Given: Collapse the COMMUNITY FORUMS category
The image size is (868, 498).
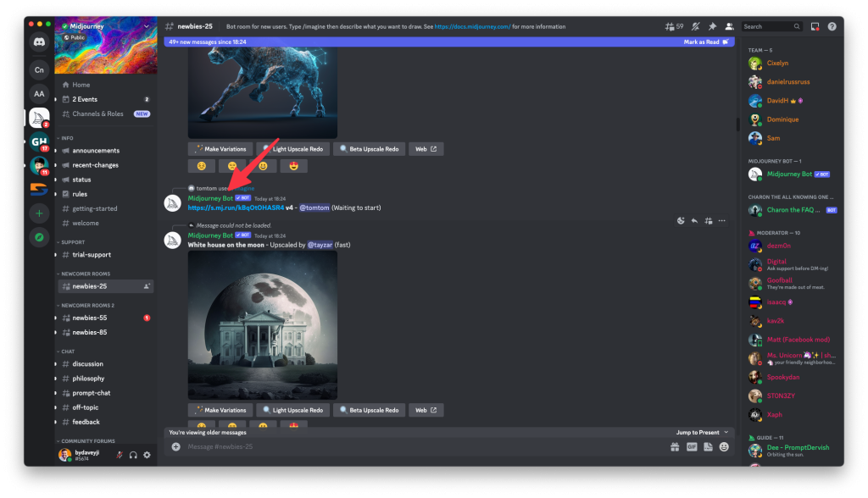Looking at the screenshot, I should point(86,441).
